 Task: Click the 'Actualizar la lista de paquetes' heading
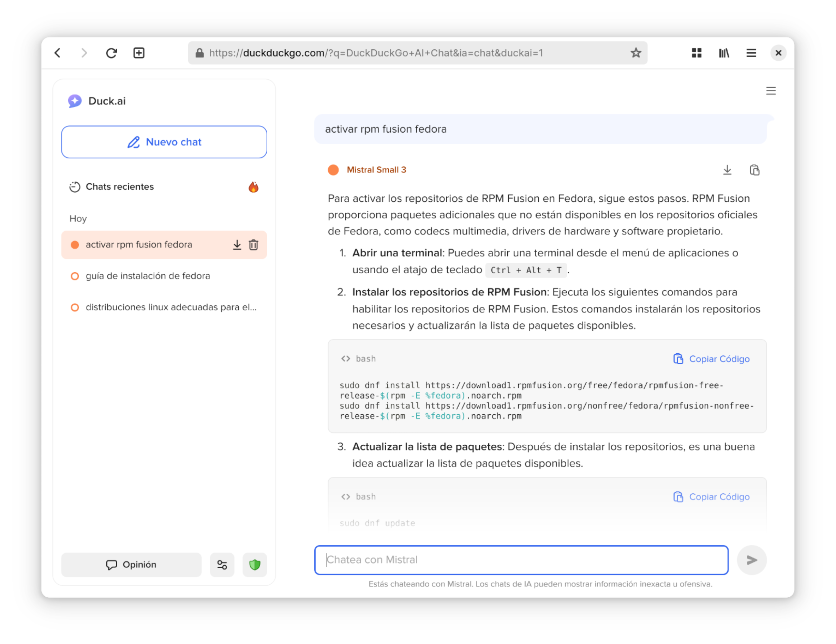pos(427,447)
